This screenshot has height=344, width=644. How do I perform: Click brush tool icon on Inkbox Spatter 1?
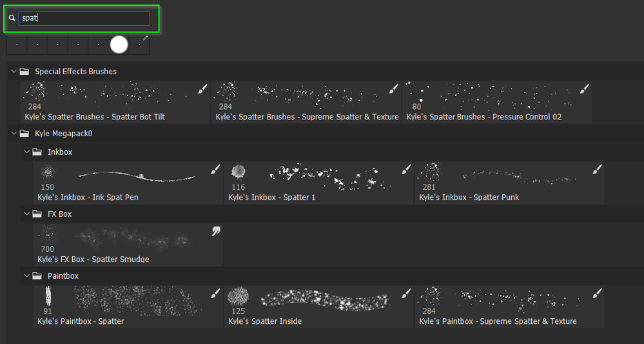[406, 169]
